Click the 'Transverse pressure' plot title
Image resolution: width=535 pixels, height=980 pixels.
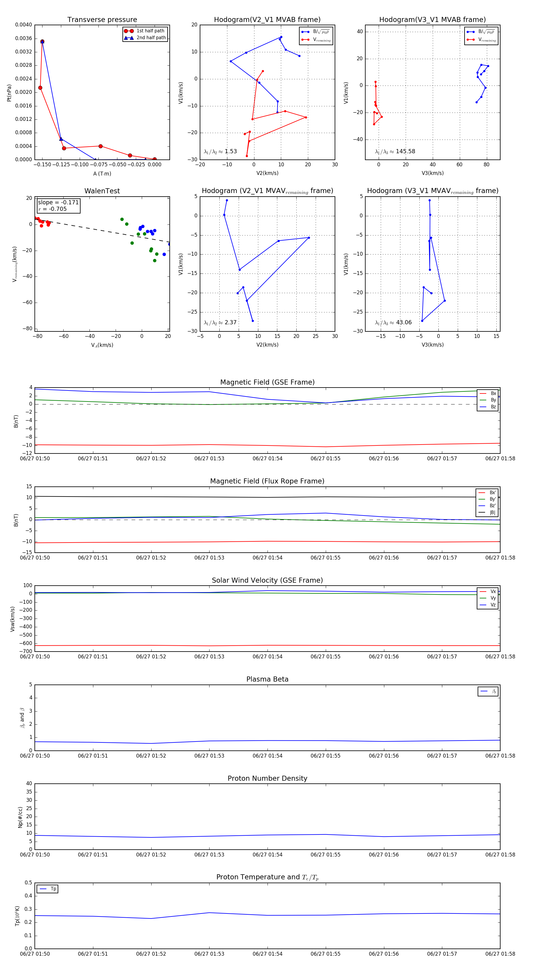click(x=102, y=20)
